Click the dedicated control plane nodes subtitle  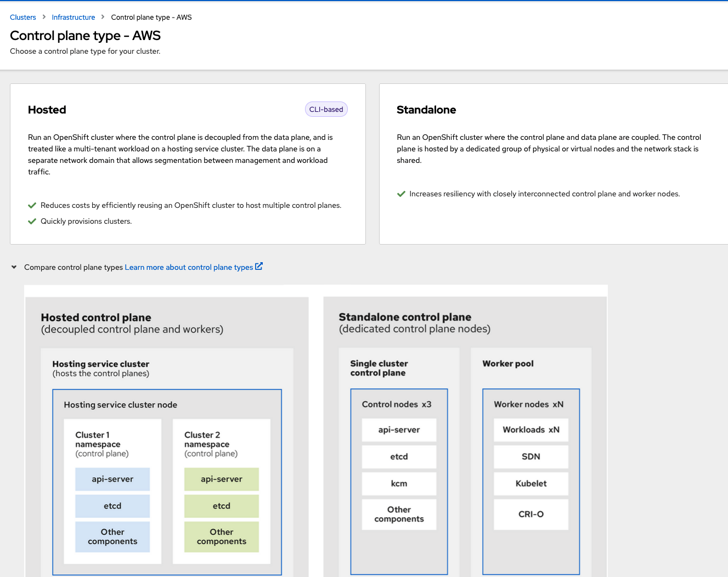click(x=415, y=329)
